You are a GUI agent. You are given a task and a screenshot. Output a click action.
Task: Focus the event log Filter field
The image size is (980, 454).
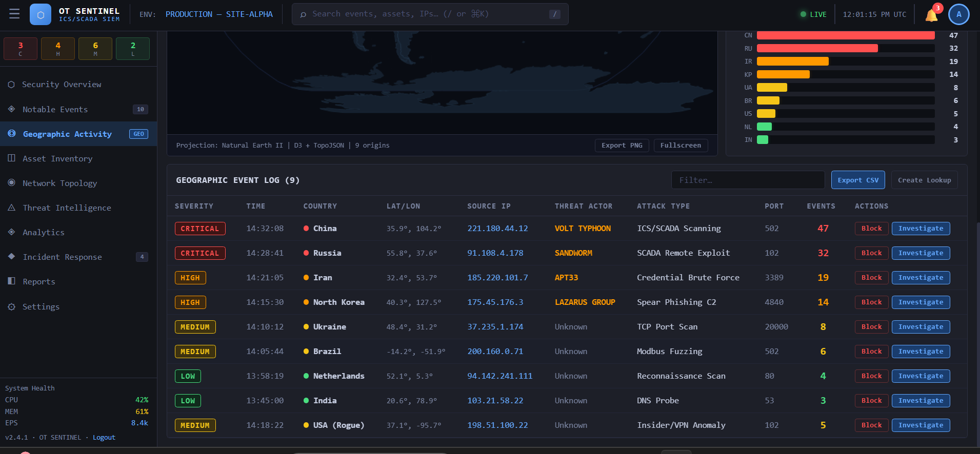click(x=748, y=180)
